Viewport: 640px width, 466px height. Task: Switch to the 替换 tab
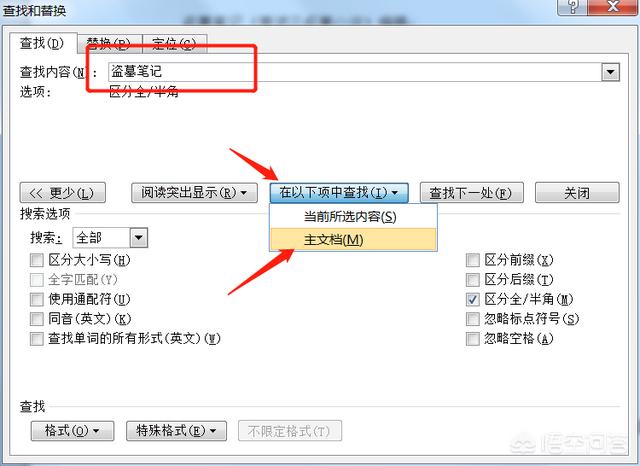(109, 43)
